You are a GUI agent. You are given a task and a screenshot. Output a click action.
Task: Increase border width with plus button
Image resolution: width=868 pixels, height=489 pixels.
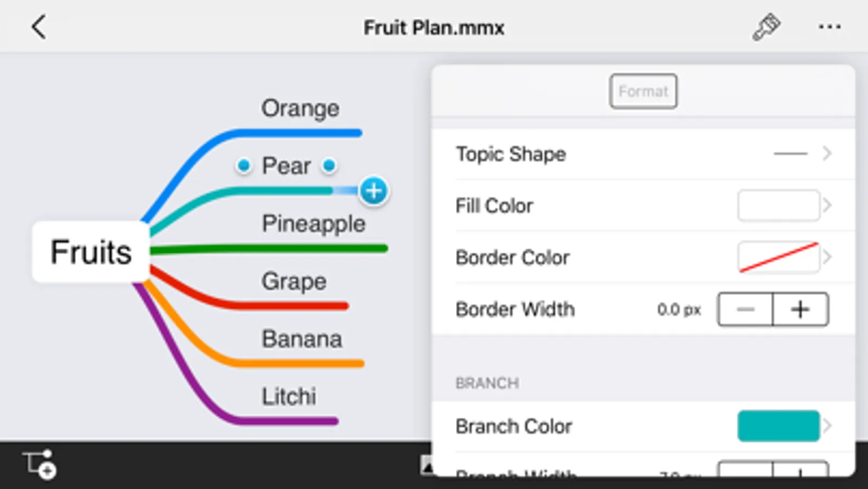point(801,309)
